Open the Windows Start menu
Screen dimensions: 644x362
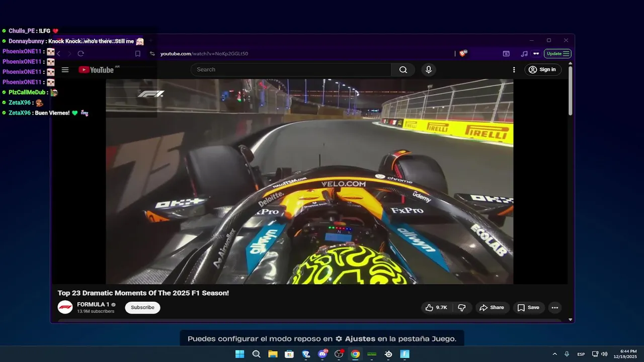point(240,354)
